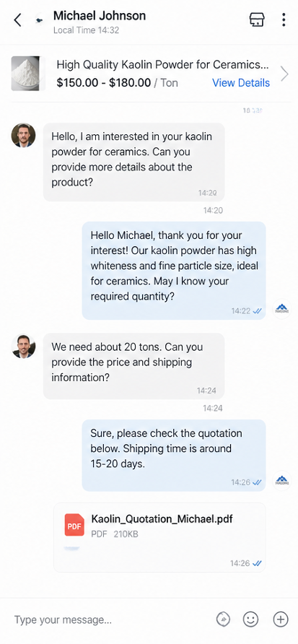Tap Michael's avatar next to first message
Viewport: 298px width, 644px height.
coord(23,135)
